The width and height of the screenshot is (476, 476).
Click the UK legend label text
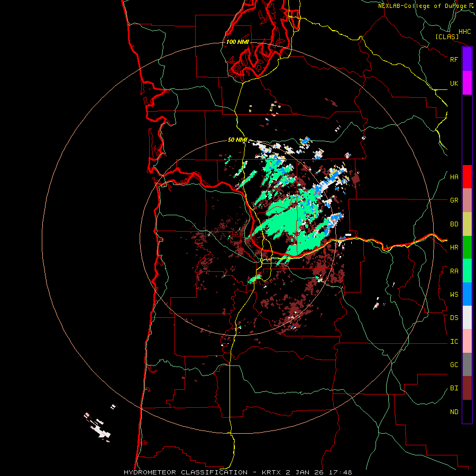tap(454, 83)
